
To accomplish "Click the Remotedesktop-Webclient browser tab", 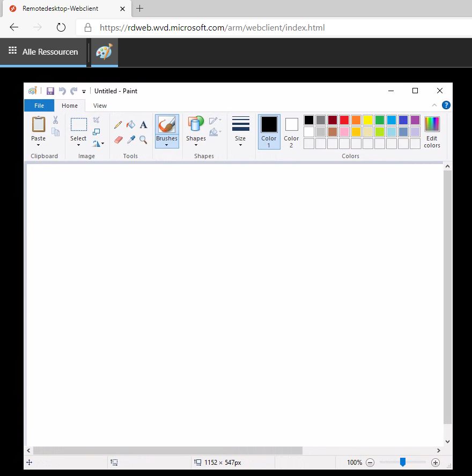I will [67, 9].
